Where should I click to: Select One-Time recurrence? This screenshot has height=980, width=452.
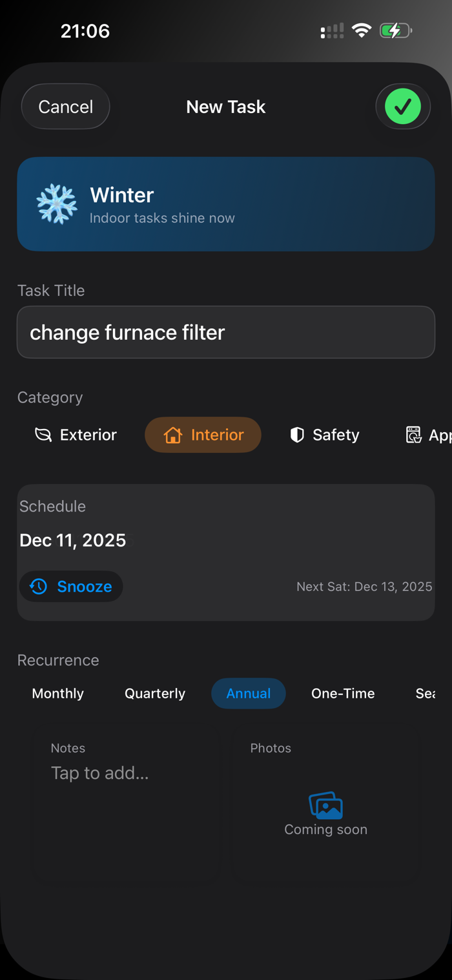pyautogui.click(x=343, y=693)
